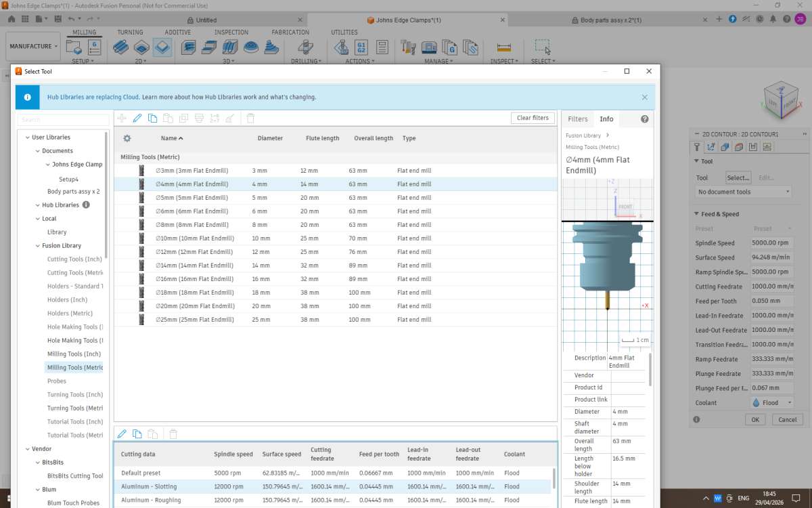Screen dimensions: 812x508
Task: Open the TURNING ribbon tab
Action: pyautogui.click(x=130, y=32)
